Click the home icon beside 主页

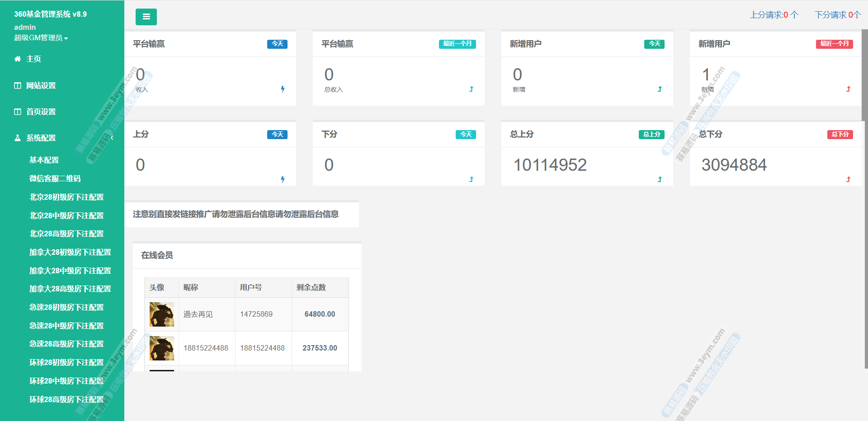18,59
